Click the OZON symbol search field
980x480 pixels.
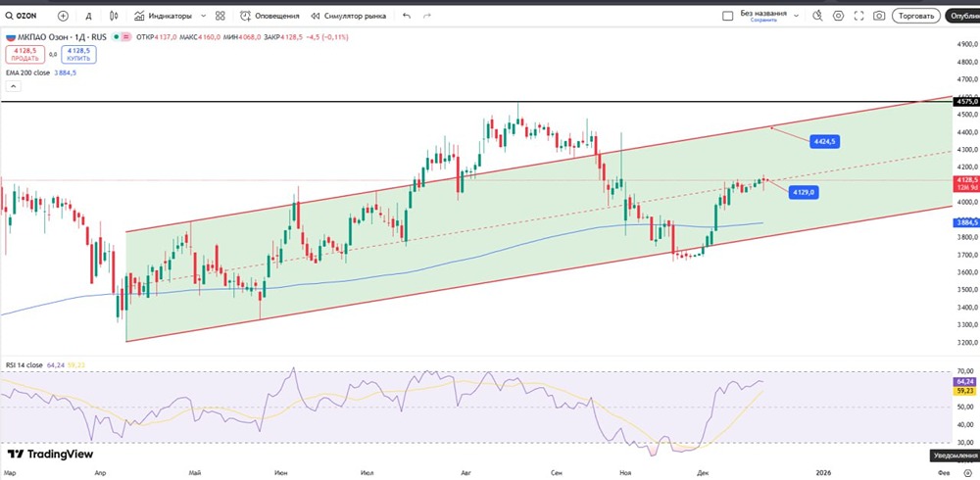coord(25,16)
